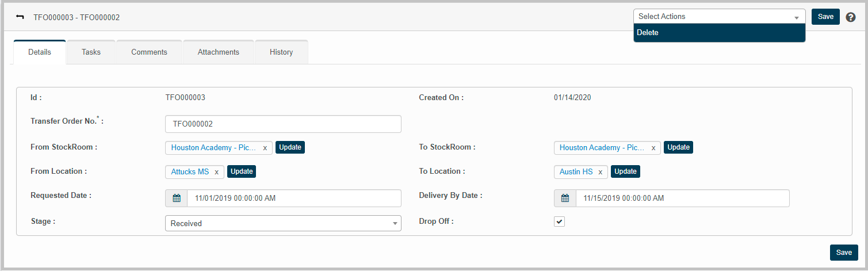Switch to the Tasks tab
Viewport: 868px width, 271px height.
pos(91,52)
